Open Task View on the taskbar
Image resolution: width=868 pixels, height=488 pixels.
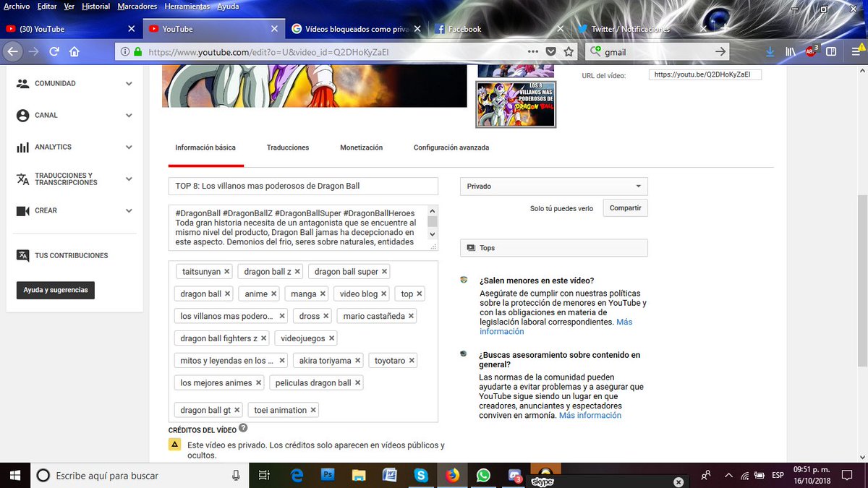pyautogui.click(x=264, y=475)
